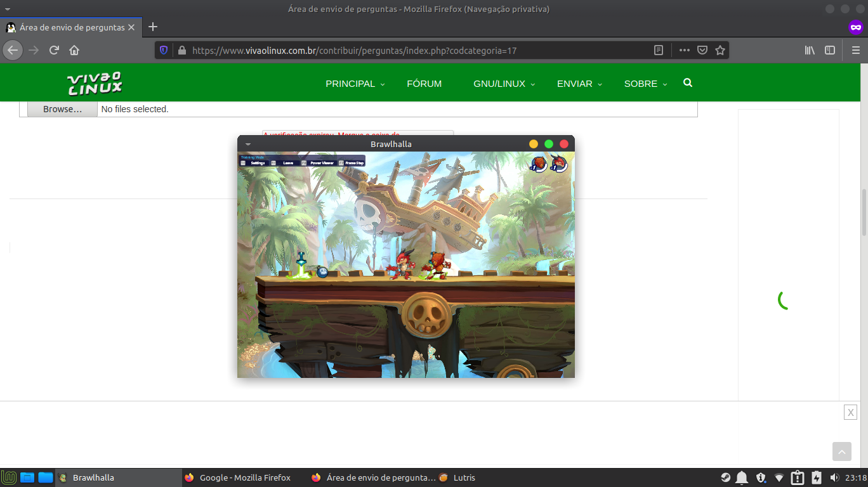
Task: Expand GNU/LINUX dropdown menu
Action: (x=504, y=84)
